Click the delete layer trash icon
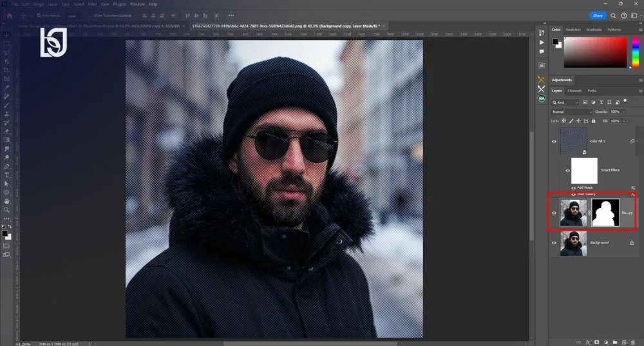The image size is (644, 346). pyautogui.click(x=633, y=342)
